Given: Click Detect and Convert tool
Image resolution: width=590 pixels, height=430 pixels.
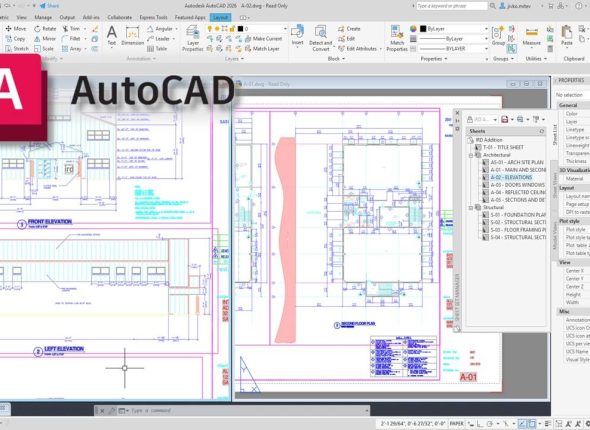Looking at the screenshot, I should coord(321,38).
